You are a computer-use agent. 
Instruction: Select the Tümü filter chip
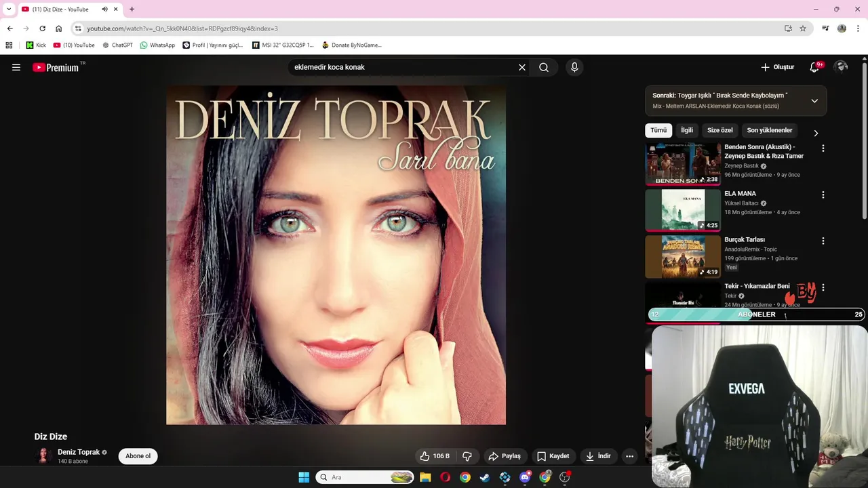point(658,130)
